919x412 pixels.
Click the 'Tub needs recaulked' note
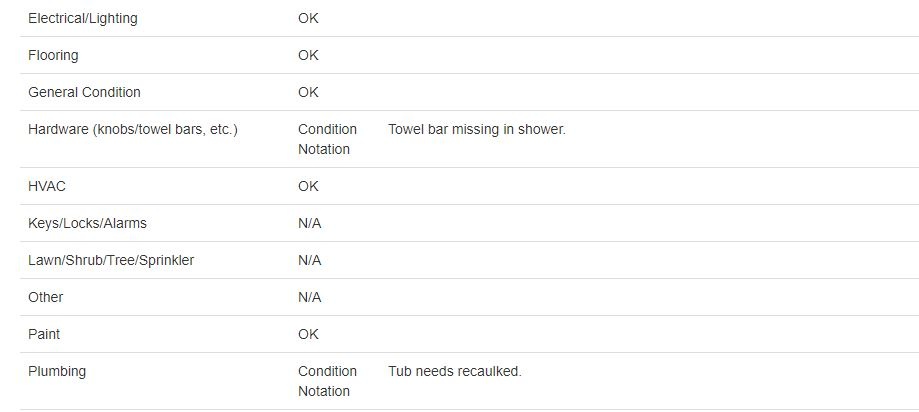[x=454, y=371]
